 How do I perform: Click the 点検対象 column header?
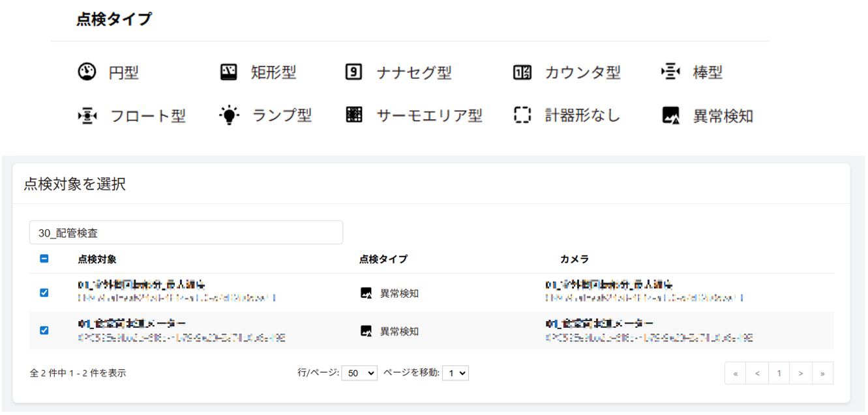[97, 259]
